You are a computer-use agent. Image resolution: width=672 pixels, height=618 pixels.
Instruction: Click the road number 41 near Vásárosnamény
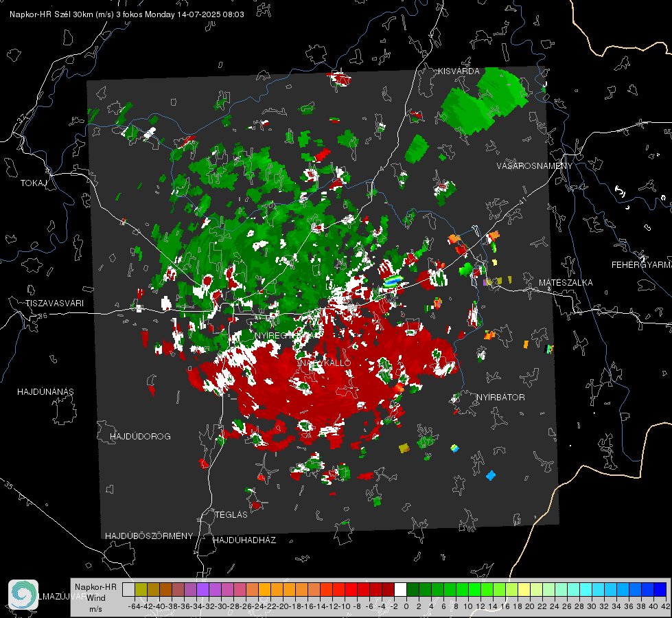pos(522,201)
